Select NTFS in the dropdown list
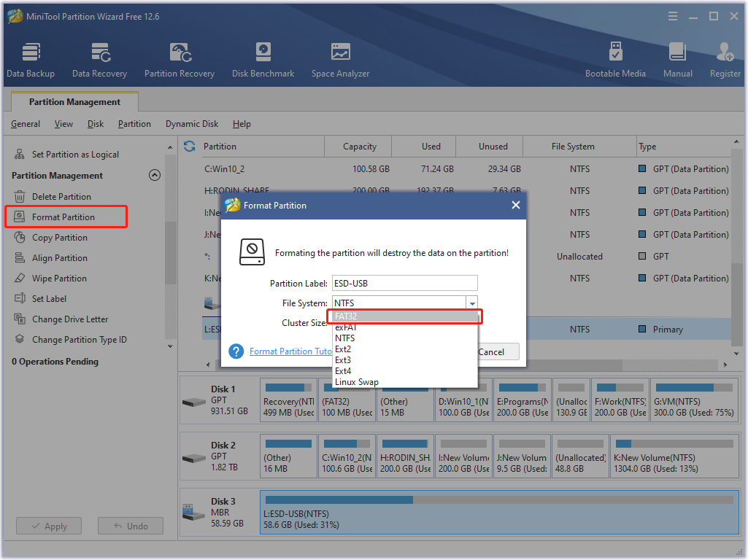This screenshot has height=560, width=748. pyautogui.click(x=404, y=338)
